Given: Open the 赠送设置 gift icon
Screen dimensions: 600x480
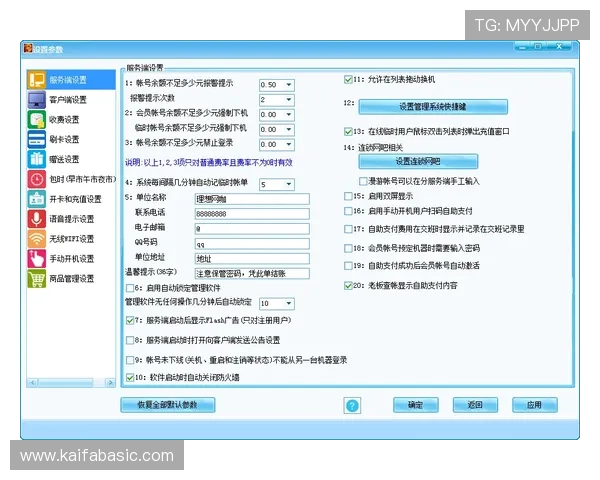Looking at the screenshot, I should [x=37, y=159].
